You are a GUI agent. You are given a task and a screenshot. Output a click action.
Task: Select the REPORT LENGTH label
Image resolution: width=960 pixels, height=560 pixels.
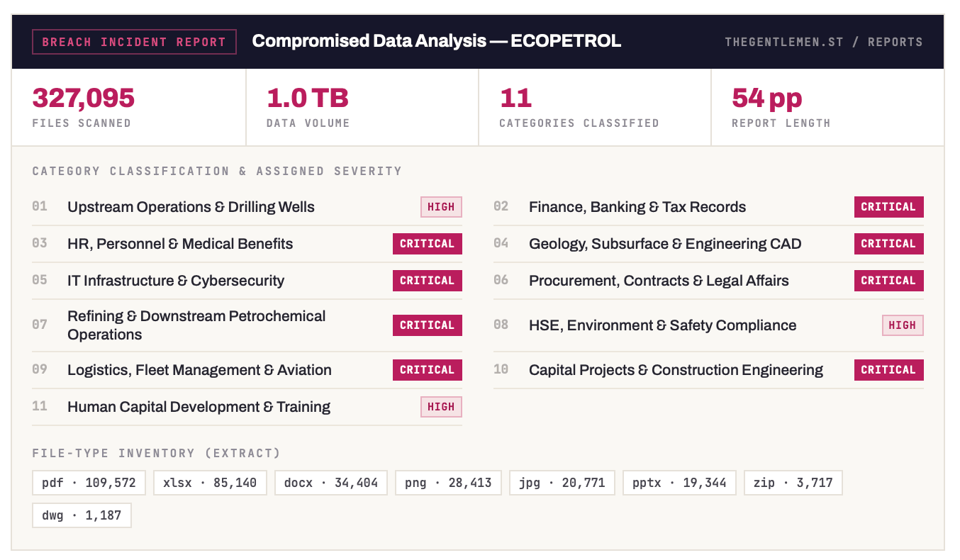coord(781,123)
